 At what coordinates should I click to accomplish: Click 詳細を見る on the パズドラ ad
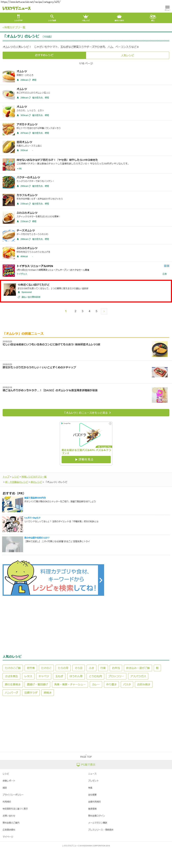click(86, 459)
